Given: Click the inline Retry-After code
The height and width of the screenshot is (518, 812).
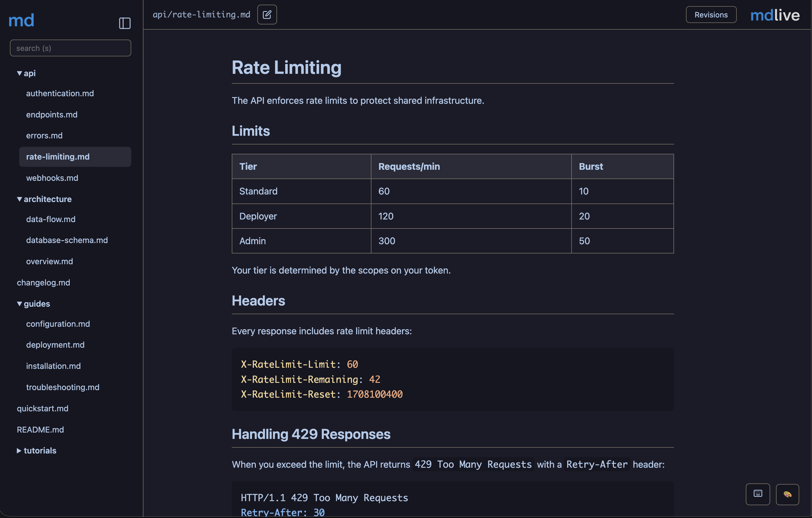Looking at the screenshot, I should click(597, 464).
